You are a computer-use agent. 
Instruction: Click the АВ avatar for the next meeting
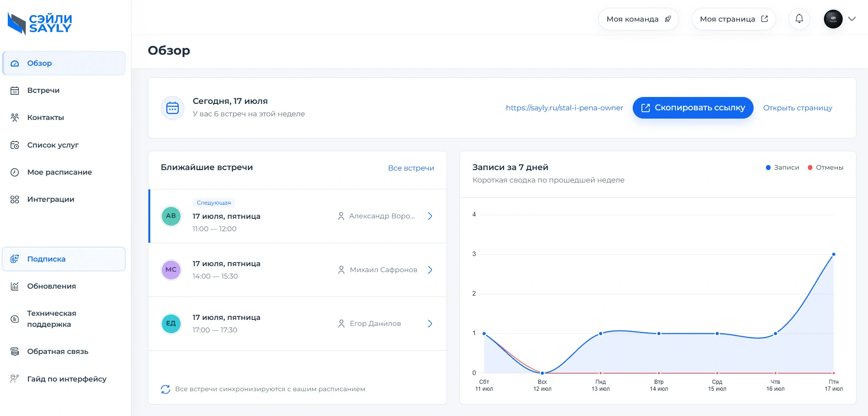(x=171, y=216)
